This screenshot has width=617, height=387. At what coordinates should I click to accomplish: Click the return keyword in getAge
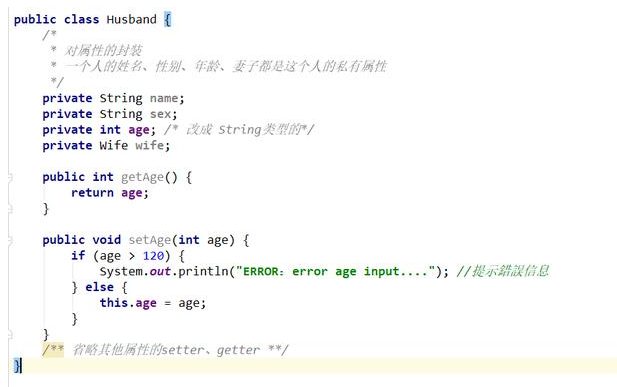[92, 193]
